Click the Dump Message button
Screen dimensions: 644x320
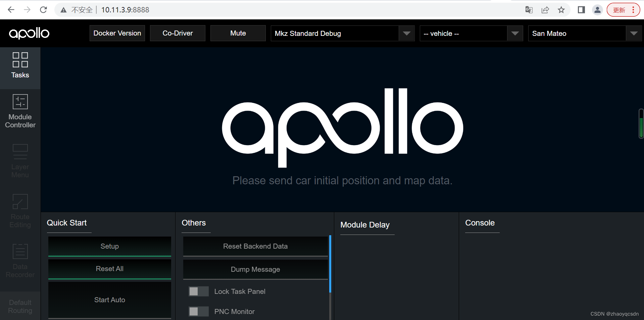tap(255, 269)
